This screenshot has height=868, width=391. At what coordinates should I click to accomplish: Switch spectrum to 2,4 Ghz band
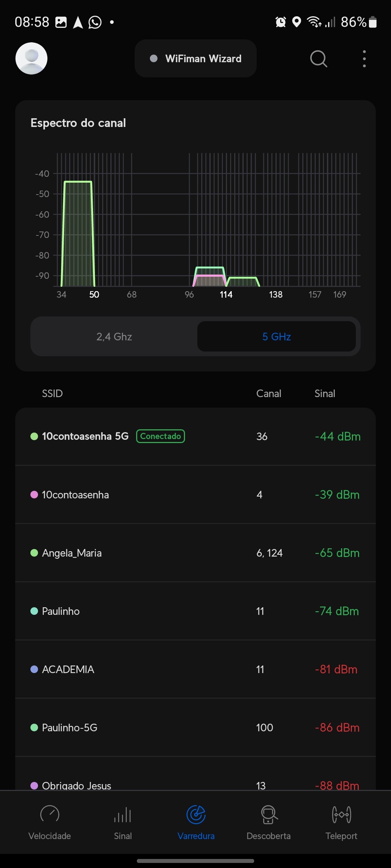[114, 337]
